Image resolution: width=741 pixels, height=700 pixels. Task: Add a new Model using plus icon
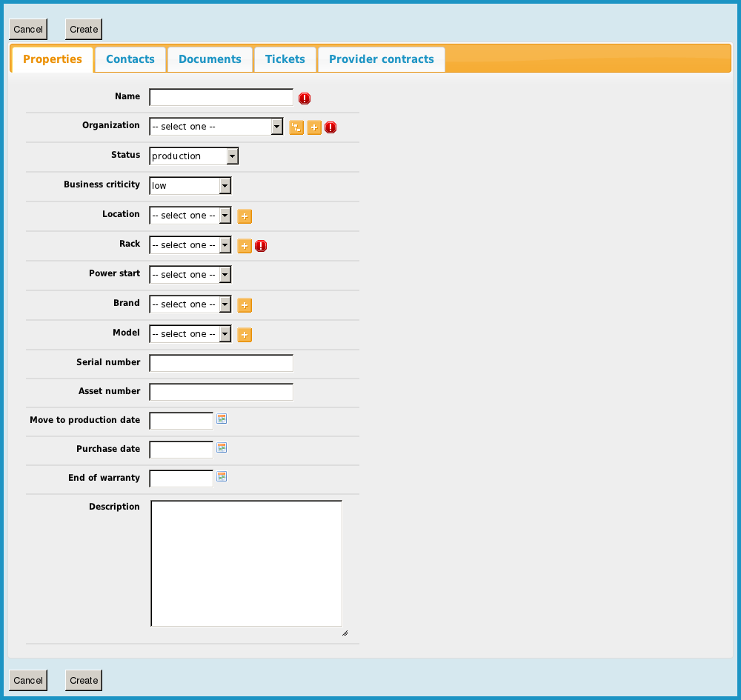(x=245, y=335)
